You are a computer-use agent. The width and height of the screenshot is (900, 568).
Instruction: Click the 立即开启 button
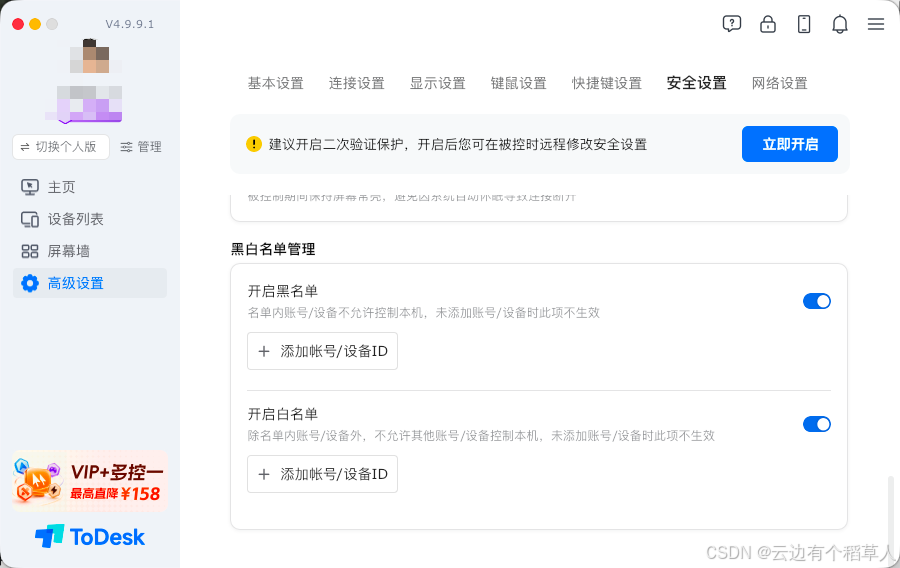790,144
